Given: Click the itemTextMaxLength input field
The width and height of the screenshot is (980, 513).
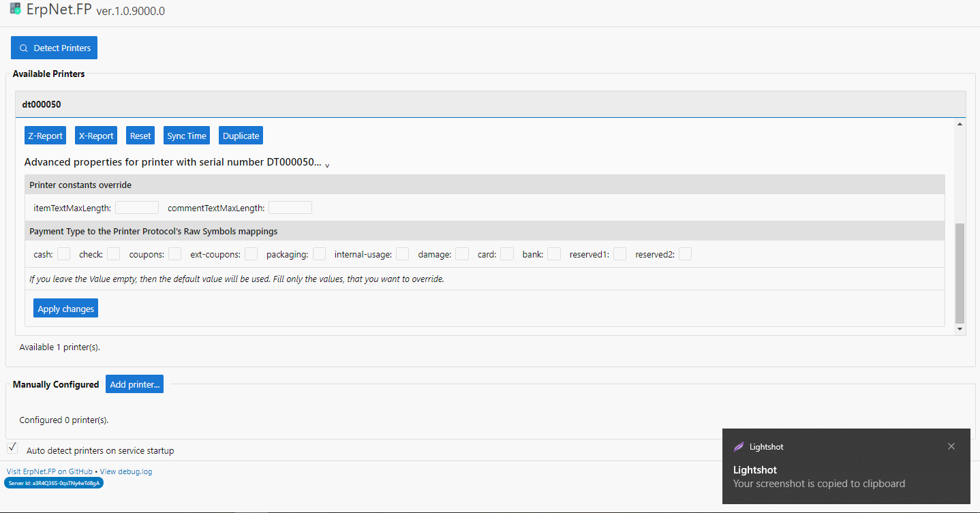Looking at the screenshot, I should click(136, 207).
